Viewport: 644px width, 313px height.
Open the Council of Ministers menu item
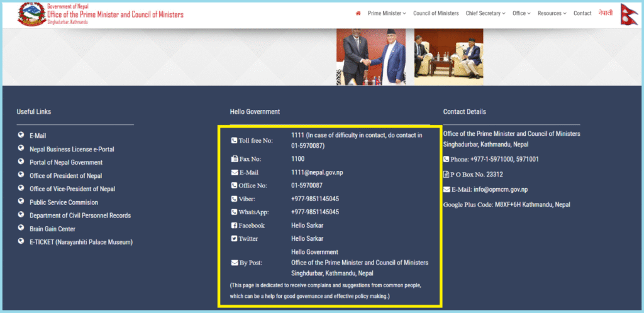pyautogui.click(x=436, y=13)
